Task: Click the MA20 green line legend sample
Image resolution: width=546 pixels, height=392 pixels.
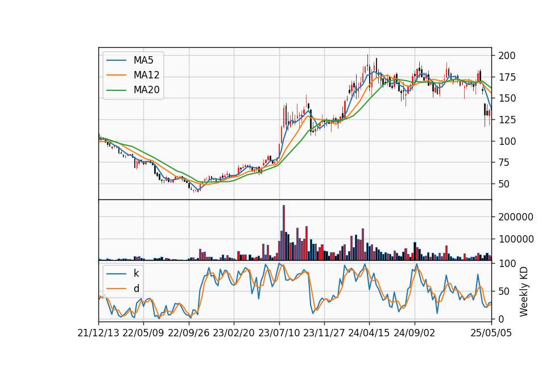Action: tap(116, 90)
